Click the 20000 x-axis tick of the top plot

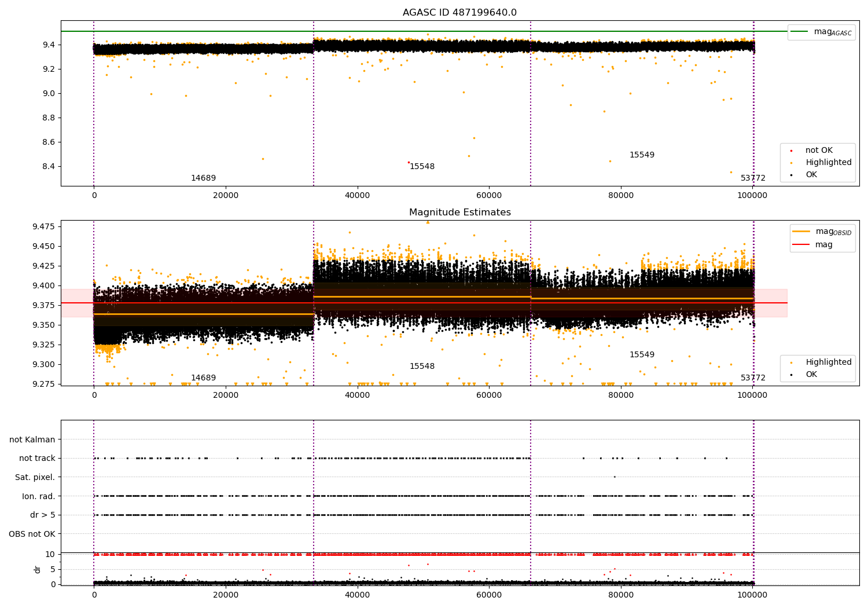coord(226,195)
